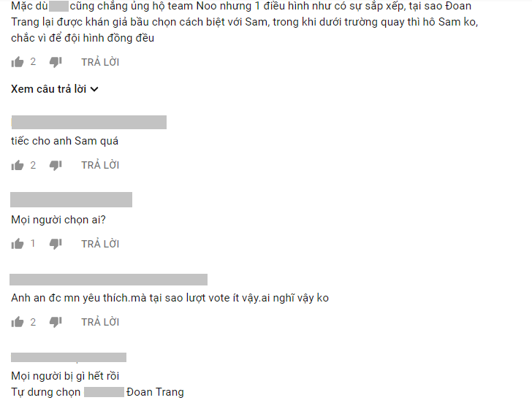
Task: Dislike the 'Anh an đc mn yêu thích' comment
Action: pos(56,322)
